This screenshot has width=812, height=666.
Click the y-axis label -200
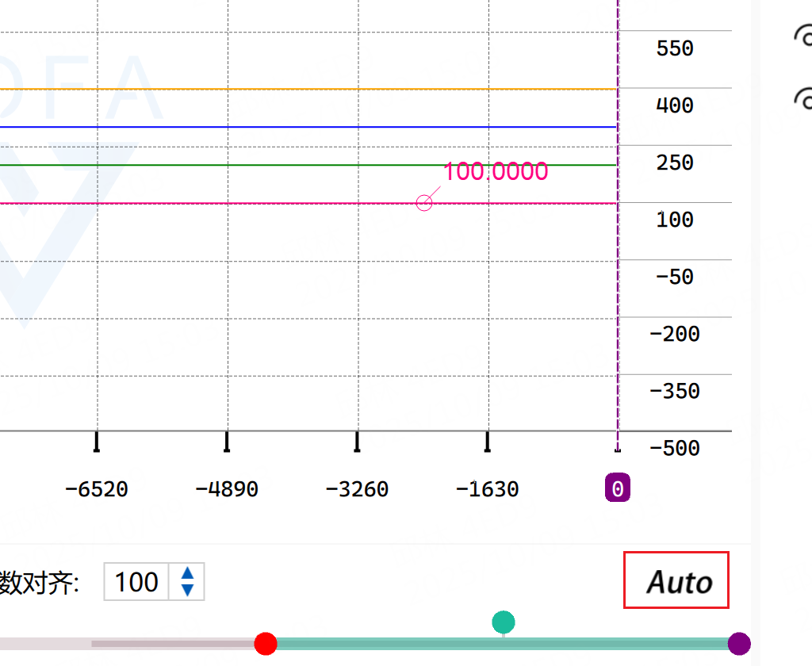tap(674, 334)
